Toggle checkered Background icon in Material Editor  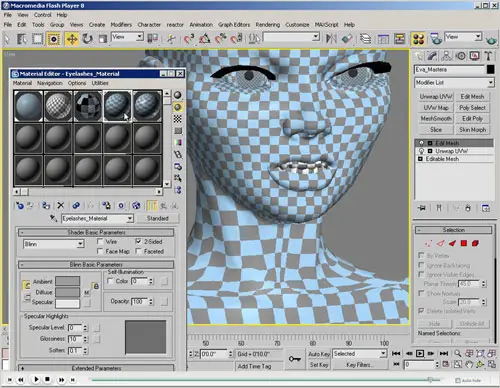click(x=178, y=119)
